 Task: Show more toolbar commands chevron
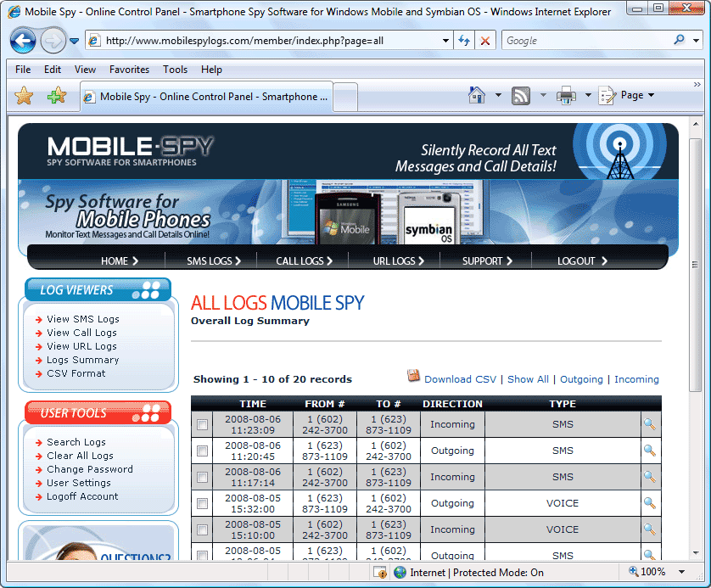pyautogui.click(x=697, y=84)
